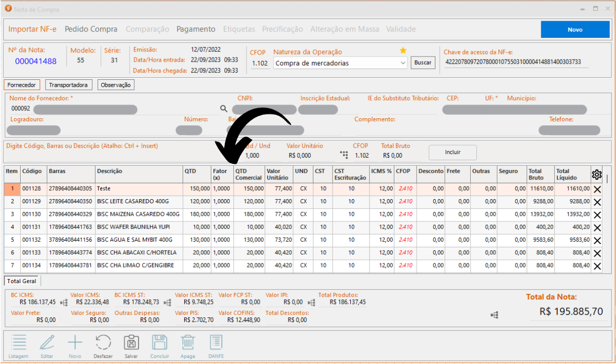Click the Série value 31
The width and height of the screenshot is (616, 364).
[x=114, y=61]
